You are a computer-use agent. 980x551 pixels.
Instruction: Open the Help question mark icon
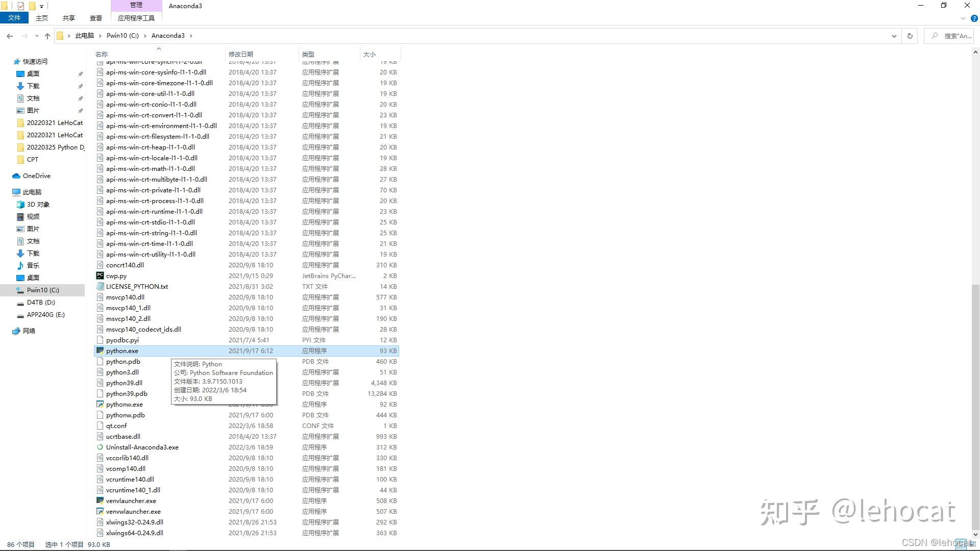pos(974,18)
